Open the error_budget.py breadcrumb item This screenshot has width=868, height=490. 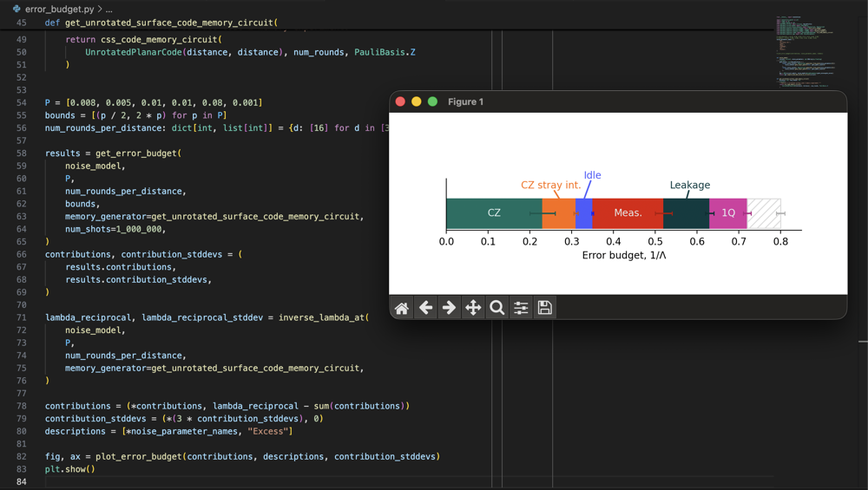click(x=59, y=9)
